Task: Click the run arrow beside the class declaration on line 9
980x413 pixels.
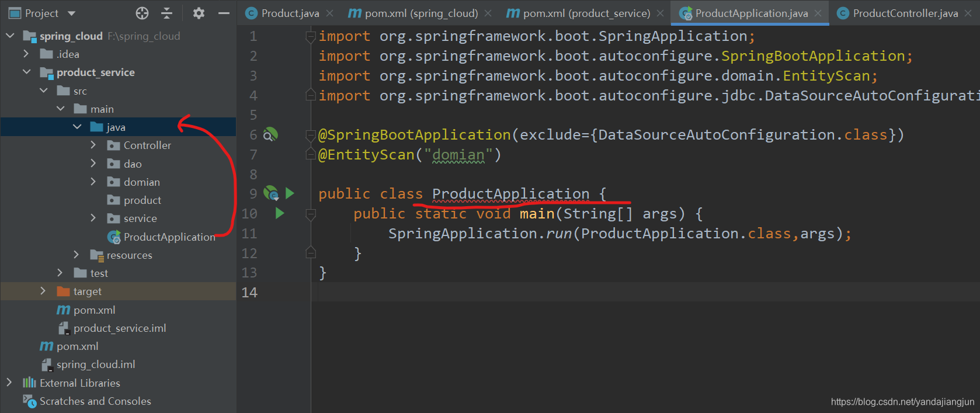Action: point(290,193)
